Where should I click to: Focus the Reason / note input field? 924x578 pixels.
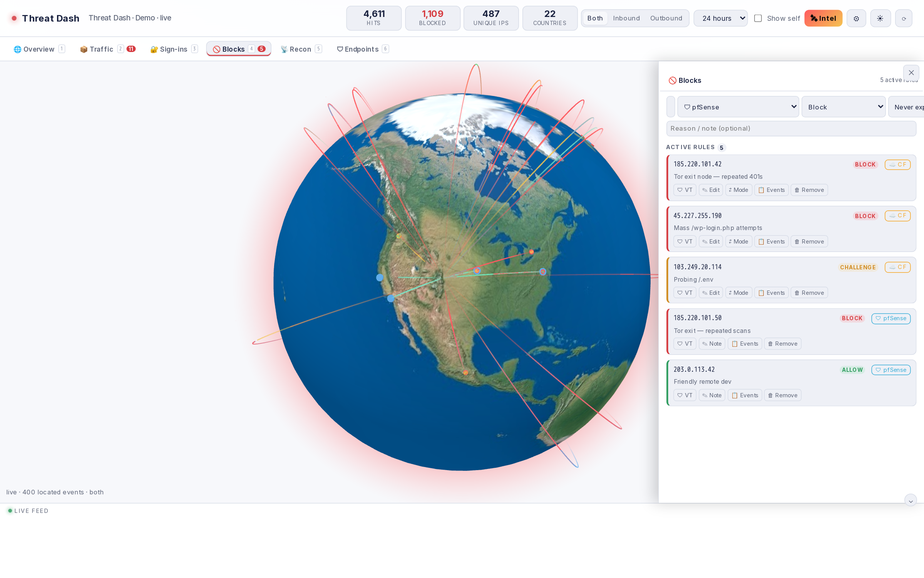click(x=791, y=128)
